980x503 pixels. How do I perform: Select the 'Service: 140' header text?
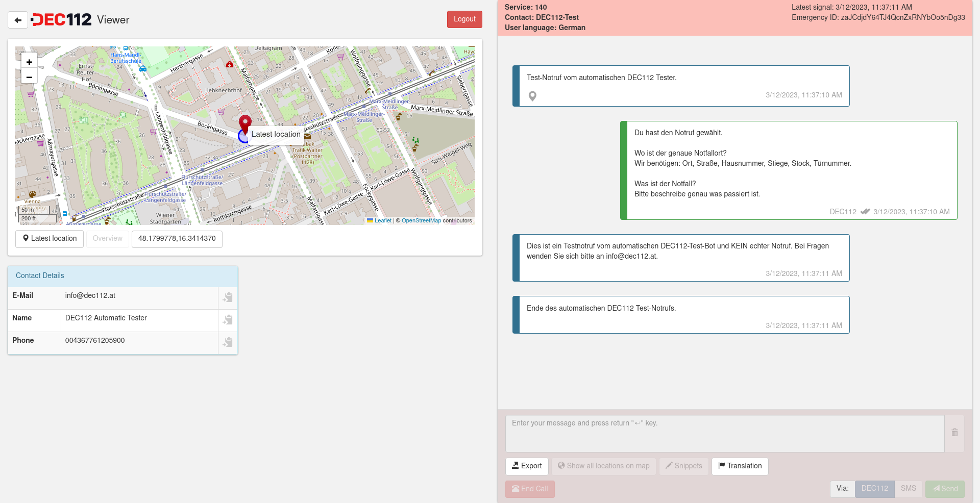(x=526, y=8)
